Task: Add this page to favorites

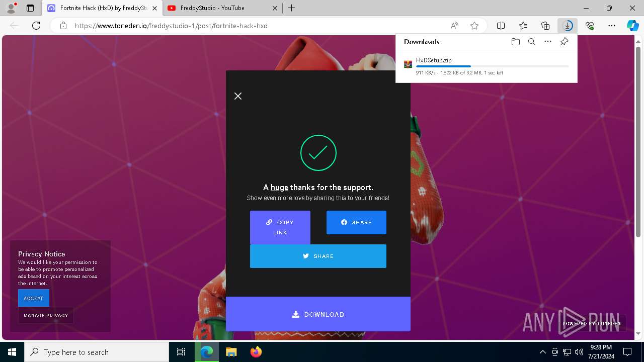Action: (x=474, y=26)
